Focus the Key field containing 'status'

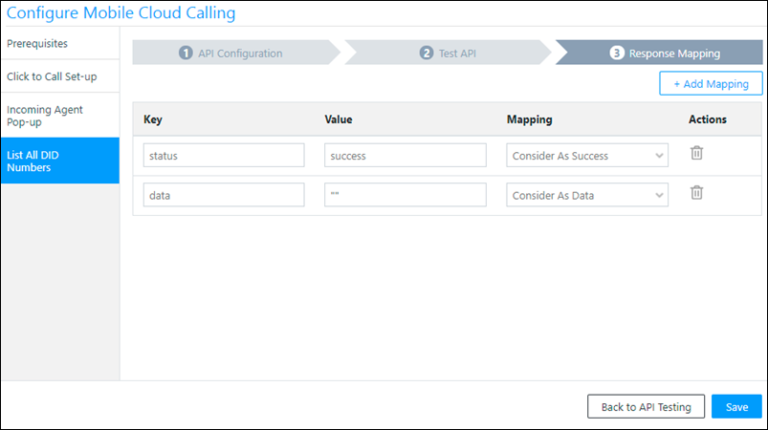pos(224,155)
